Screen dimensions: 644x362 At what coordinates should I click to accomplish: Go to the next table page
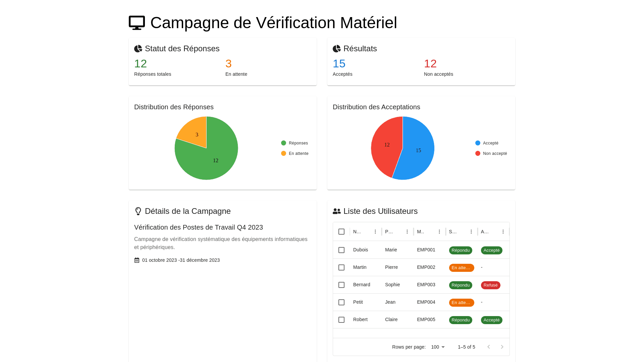(502, 347)
